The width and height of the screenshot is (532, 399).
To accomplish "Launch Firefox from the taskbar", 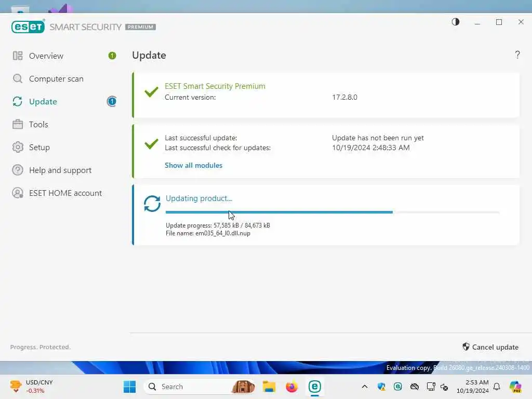I will (291, 387).
